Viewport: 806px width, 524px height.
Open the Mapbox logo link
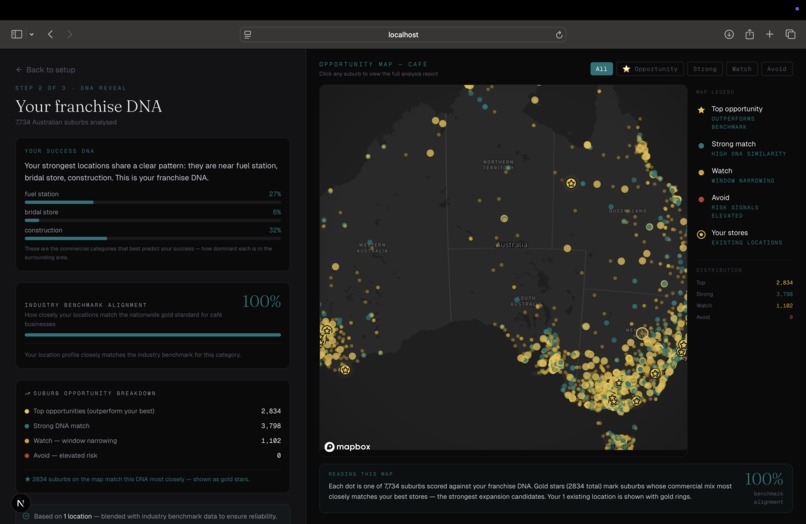(x=347, y=447)
